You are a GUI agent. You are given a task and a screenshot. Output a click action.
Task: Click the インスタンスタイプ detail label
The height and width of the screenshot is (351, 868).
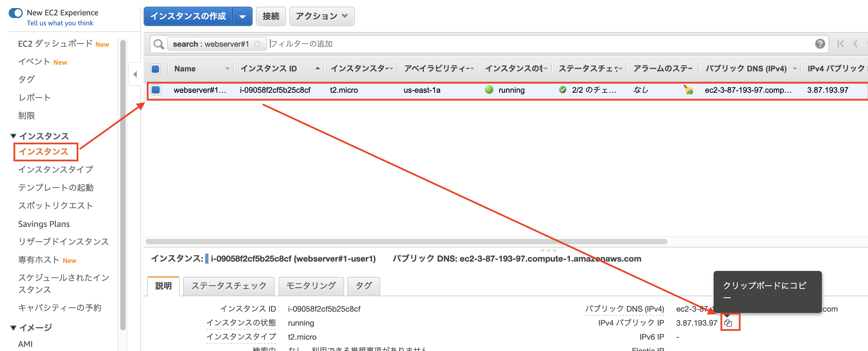(241, 337)
